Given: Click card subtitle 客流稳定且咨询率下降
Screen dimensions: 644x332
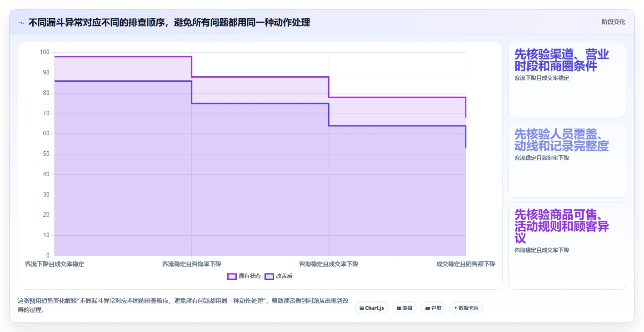Looking at the screenshot, I should tap(542, 158).
